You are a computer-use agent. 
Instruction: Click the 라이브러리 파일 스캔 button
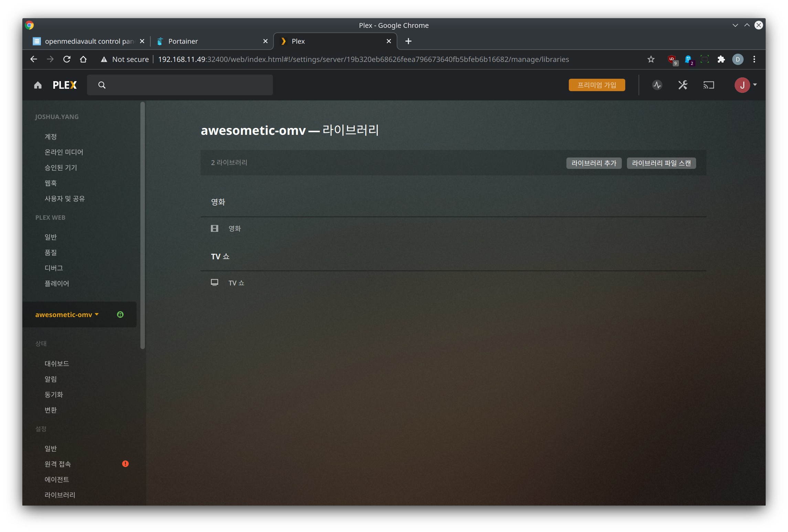661,163
